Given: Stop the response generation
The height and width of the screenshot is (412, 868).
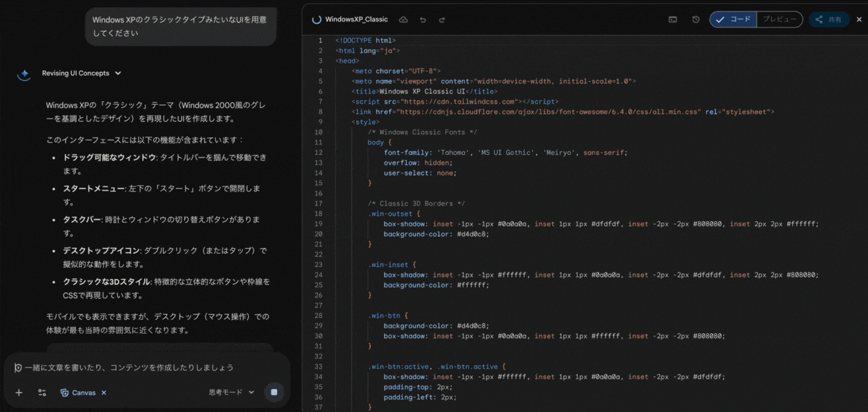Looking at the screenshot, I should coord(274,393).
